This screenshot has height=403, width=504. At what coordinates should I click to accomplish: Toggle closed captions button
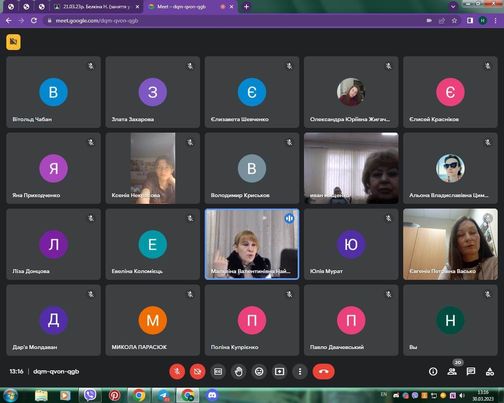[218, 371]
